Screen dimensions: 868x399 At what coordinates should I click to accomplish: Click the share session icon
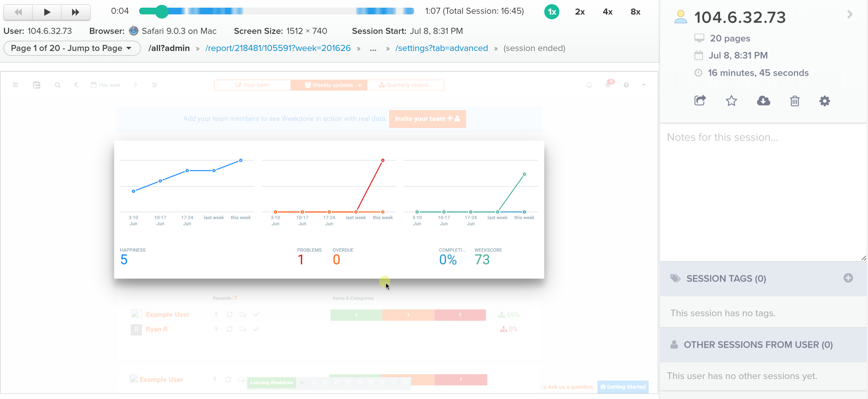coord(700,101)
